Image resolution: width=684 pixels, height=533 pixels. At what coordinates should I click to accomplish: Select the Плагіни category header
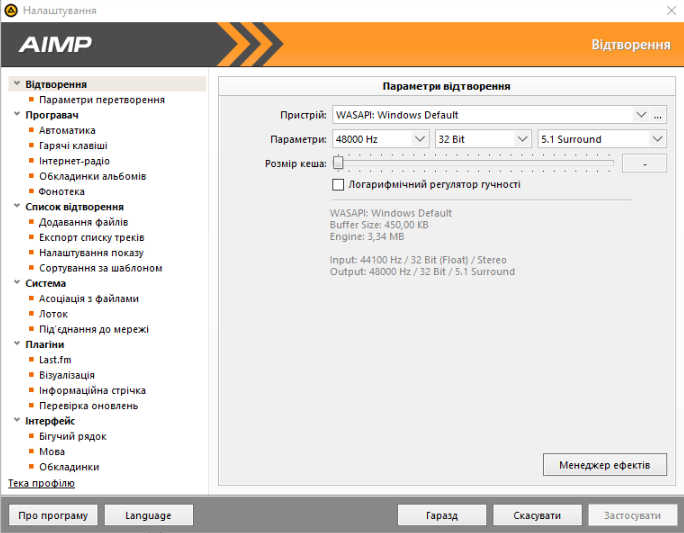click(x=44, y=345)
